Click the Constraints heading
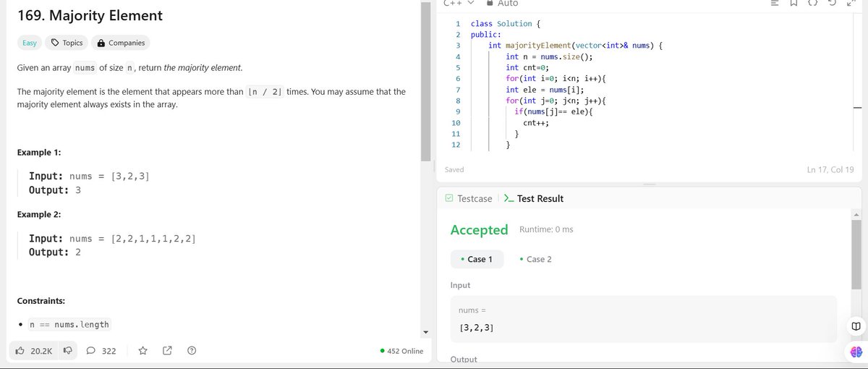Screen dimensions: 868x369 [x=41, y=300]
